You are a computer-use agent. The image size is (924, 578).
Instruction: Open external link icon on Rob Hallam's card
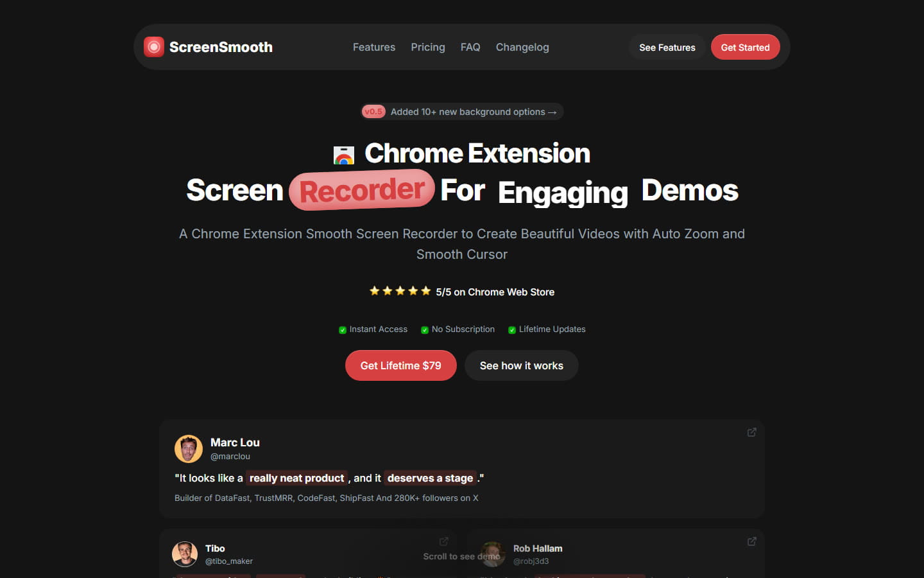click(751, 541)
